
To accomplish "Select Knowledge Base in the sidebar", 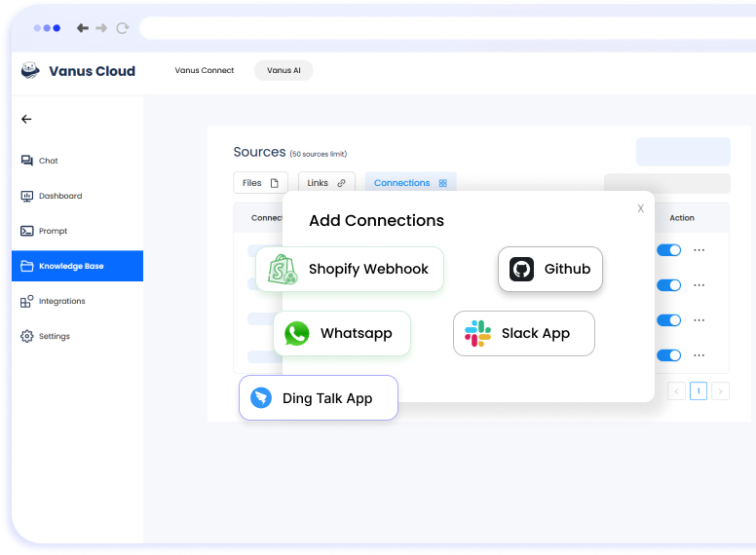I will pyautogui.click(x=77, y=266).
